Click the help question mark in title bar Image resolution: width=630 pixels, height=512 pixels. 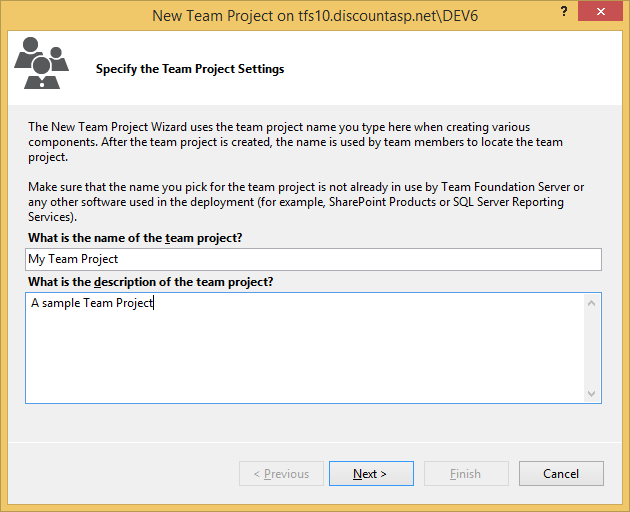[x=564, y=11]
